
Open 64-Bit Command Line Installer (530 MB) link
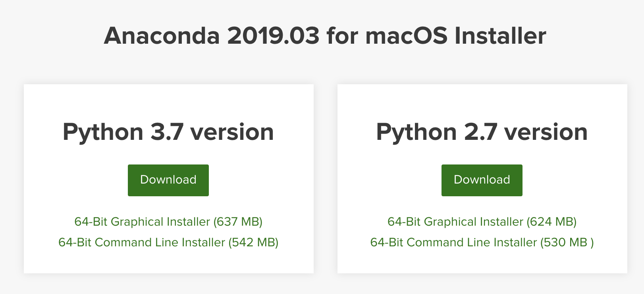click(482, 242)
